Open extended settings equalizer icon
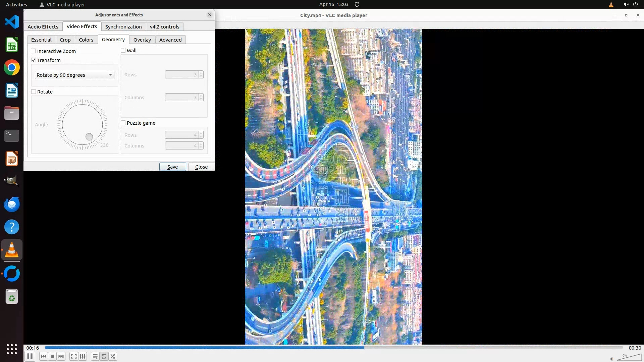This screenshot has height=362, width=644. tap(83, 356)
